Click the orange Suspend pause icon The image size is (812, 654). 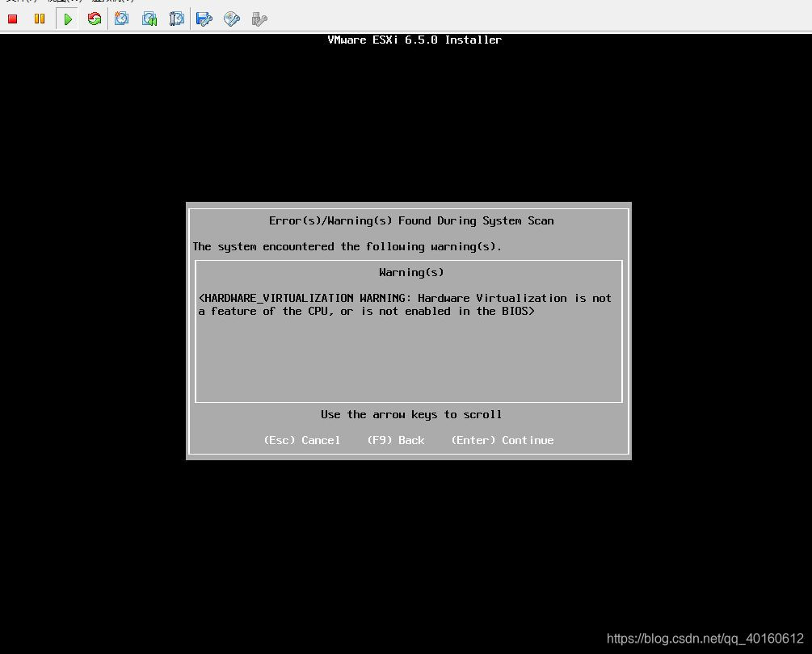pos(40,19)
